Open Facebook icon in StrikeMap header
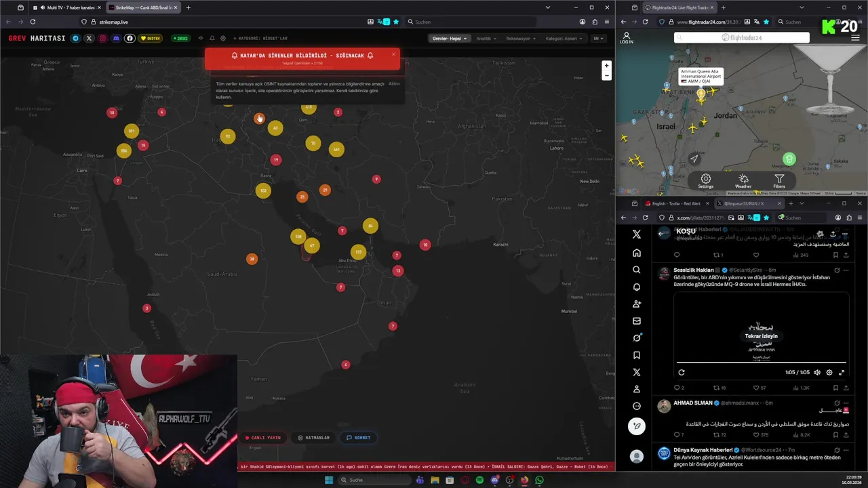Viewport: 868px width, 488px height. tap(130, 39)
